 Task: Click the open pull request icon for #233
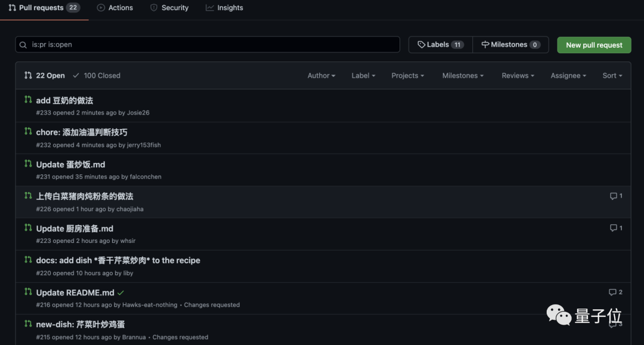pos(28,100)
